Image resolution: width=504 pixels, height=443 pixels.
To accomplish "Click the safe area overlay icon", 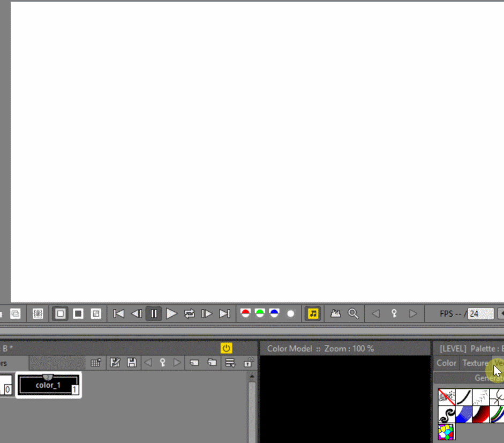I will tap(37, 314).
